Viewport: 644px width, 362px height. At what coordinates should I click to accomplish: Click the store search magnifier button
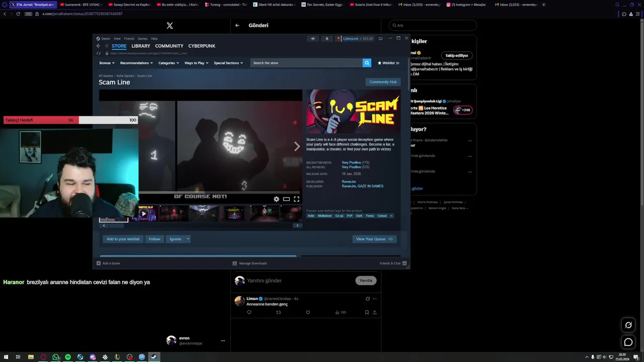367,63
